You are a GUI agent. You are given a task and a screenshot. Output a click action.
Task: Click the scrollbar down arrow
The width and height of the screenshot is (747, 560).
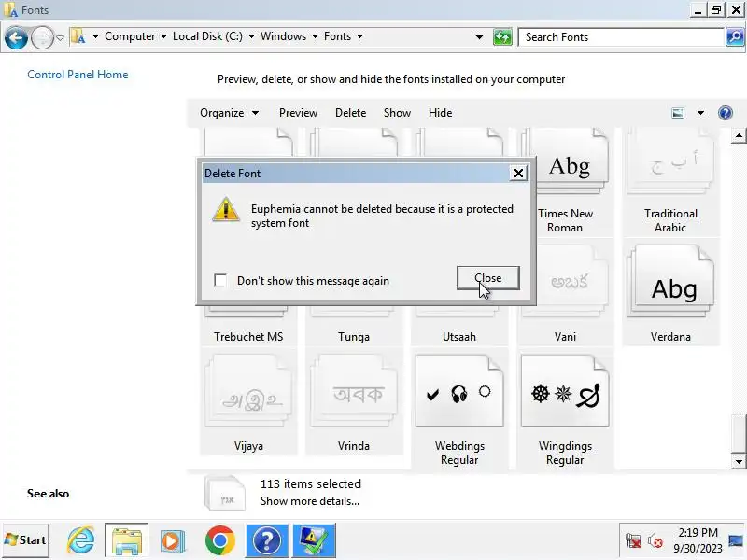coord(739,461)
